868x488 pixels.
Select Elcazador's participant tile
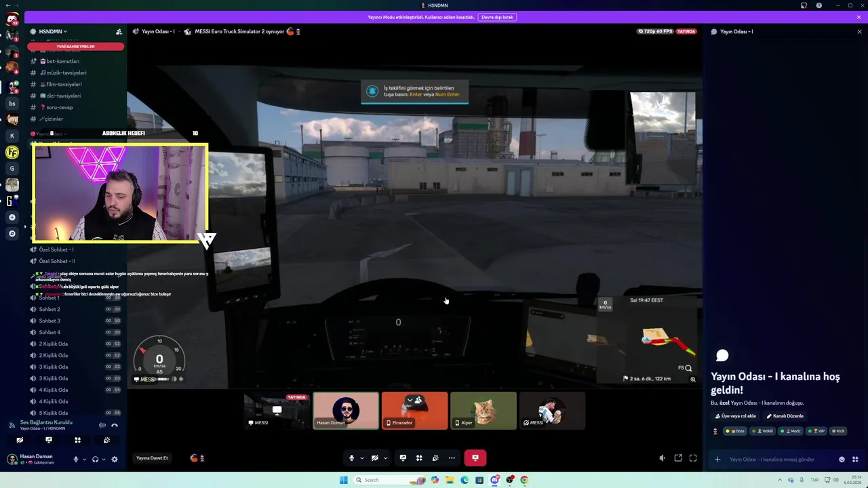[414, 411]
